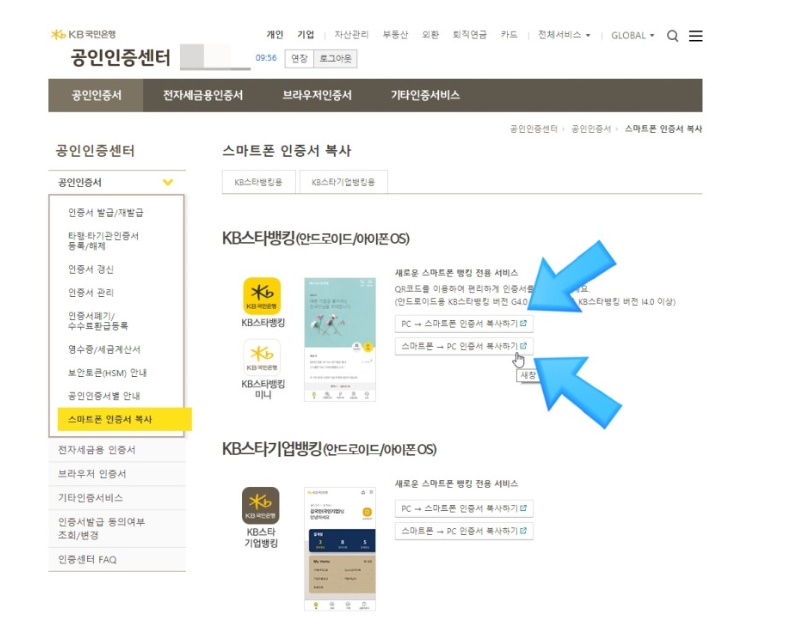This screenshot has height=628, width=809.
Task: Click KB스타기업뱅킹 스마트폰 → PC 인증서 복사하기
Action: pos(464,531)
